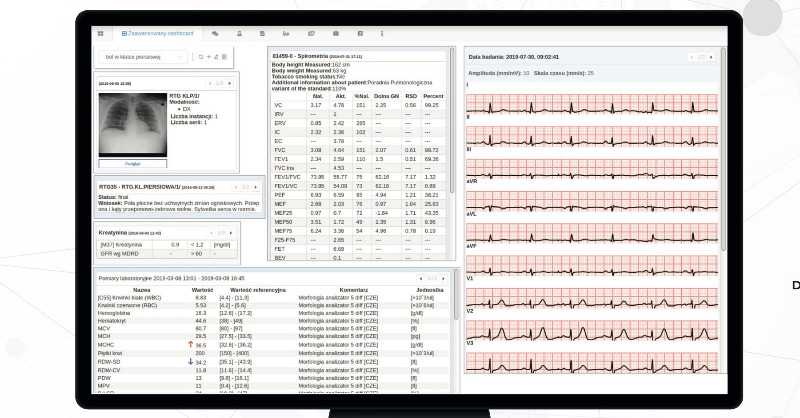Open the chat bubbles icon tab
This screenshot has width=800, height=418.
(215, 34)
